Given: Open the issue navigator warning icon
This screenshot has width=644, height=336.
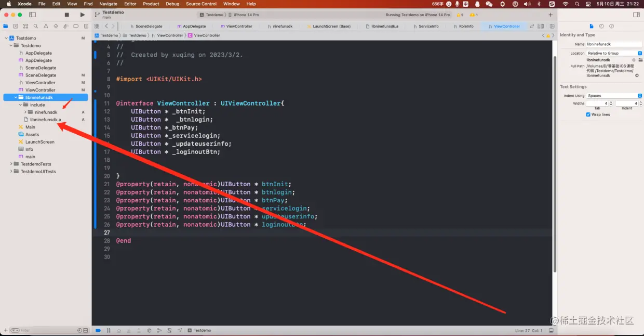Looking at the screenshot, I should 46,26.
